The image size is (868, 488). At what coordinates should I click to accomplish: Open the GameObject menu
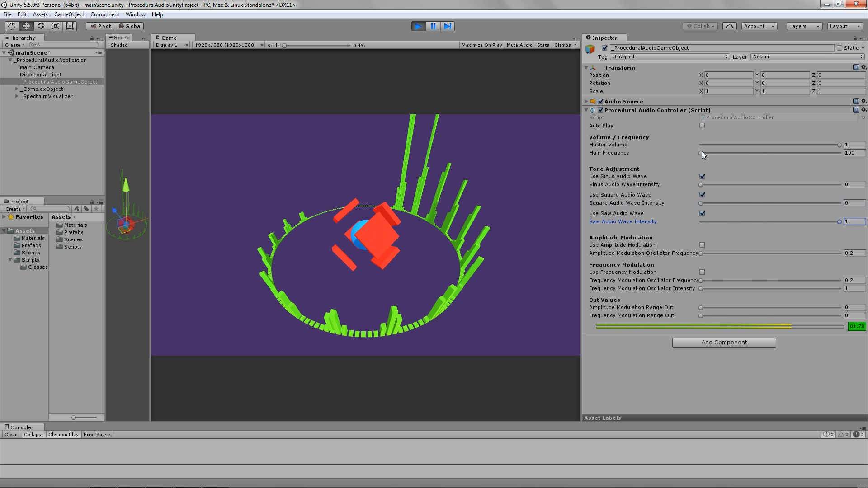(69, 14)
